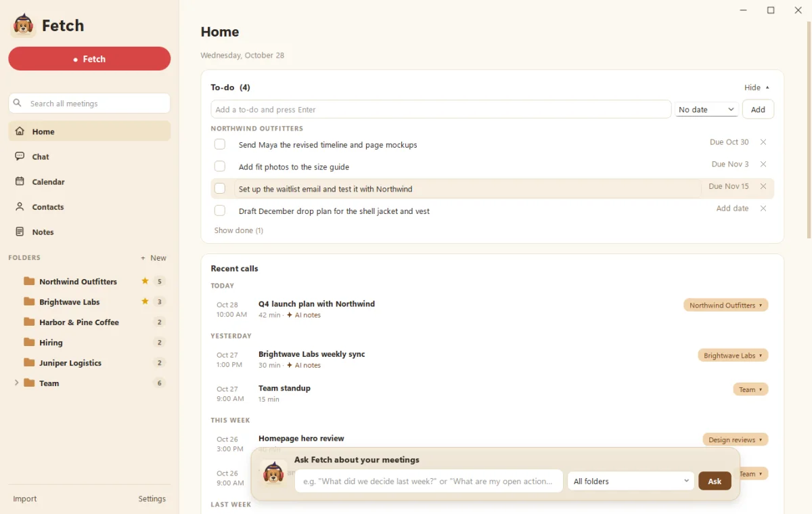Open Calendar in sidebar
The height and width of the screenshot is (514, 812).
(89, 181)
